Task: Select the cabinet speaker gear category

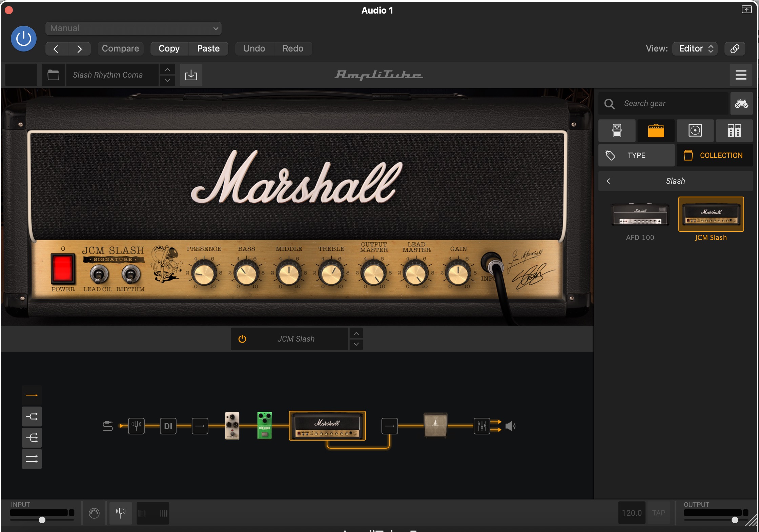Action: 695,131
